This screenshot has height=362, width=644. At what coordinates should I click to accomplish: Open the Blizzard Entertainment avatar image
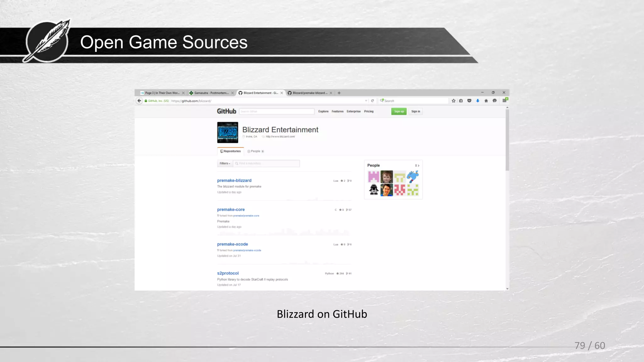pos(228,132)
